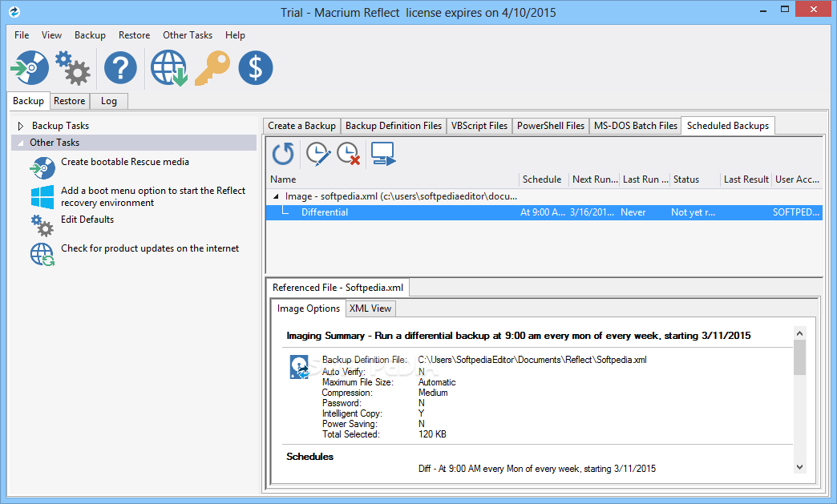Open the PowerShell Files tab
Screen dimensions: 837x504
[551, 126]
